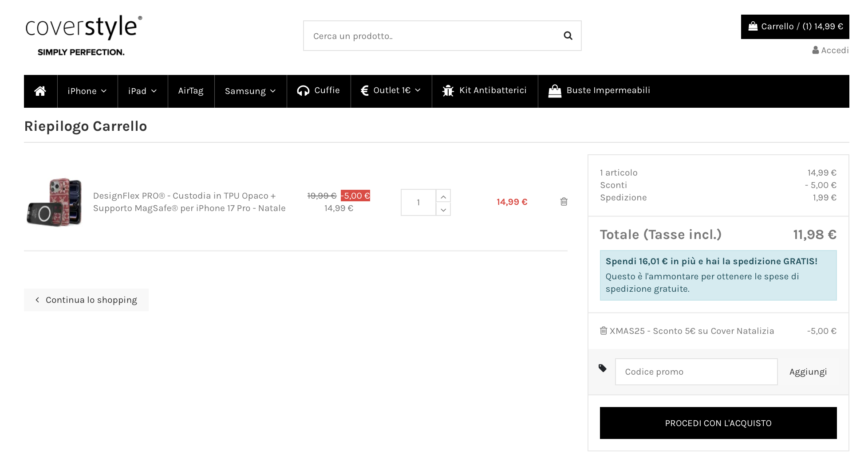Open the DesignFlex PRO product thumbnail
The width and height of the screenshot is (868, 470).
coord(54,202)
